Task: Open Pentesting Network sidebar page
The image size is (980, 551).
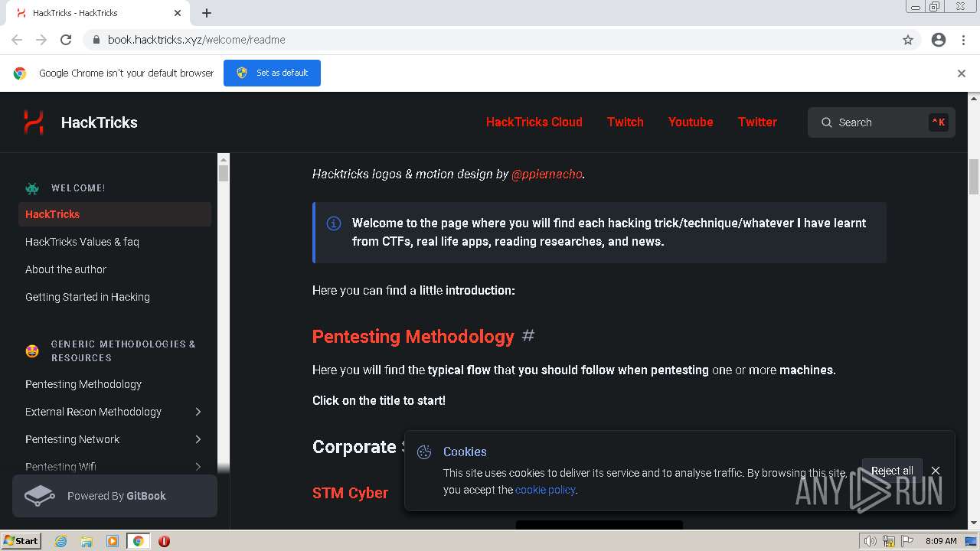Action: 73,439
